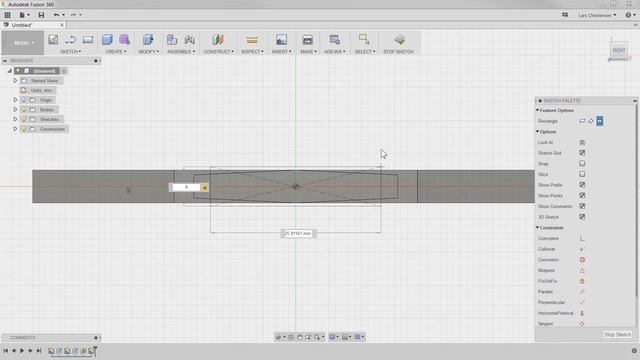Image resolution: width=640 pixels, height=360 pixels.
Task: Open the ADD-INS menu
Action: (x=335, y=52)
